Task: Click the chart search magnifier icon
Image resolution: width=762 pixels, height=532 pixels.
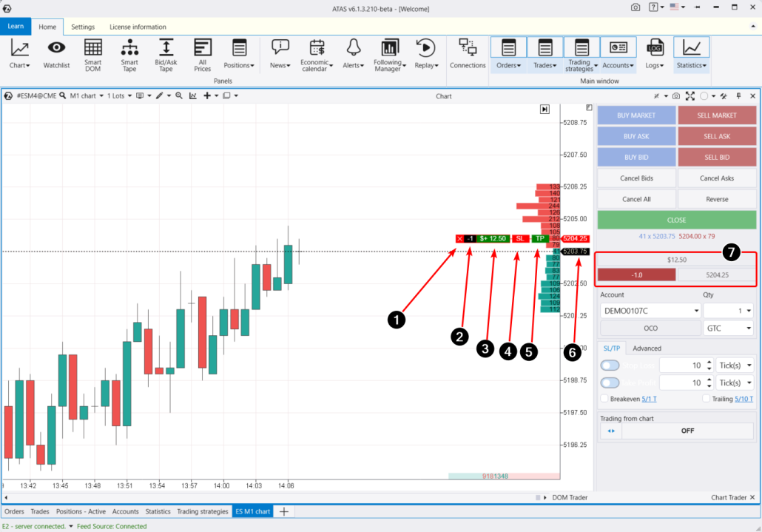Action: pyautogui.click(x=63, y=96)
